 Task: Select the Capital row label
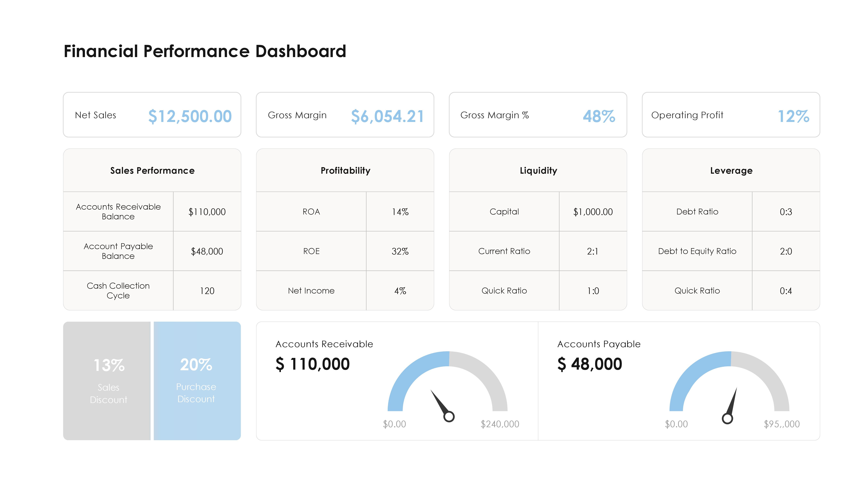[x=504, y=212]
